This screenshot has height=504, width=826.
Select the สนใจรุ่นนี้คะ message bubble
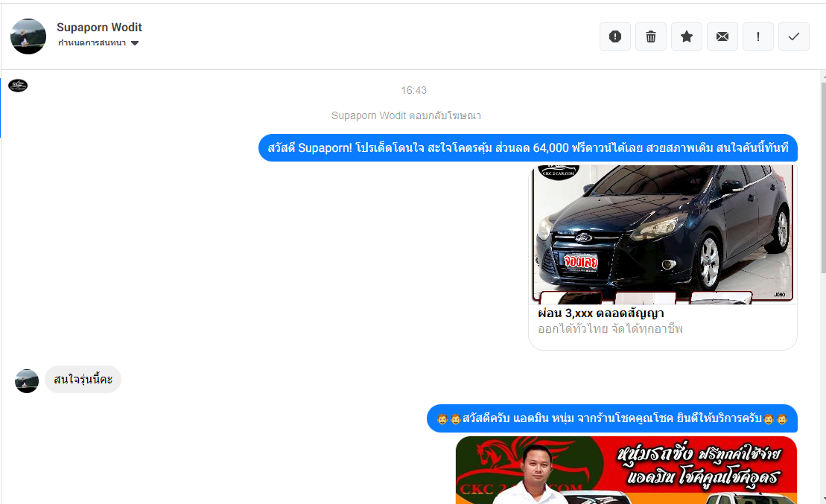(83, 380)
